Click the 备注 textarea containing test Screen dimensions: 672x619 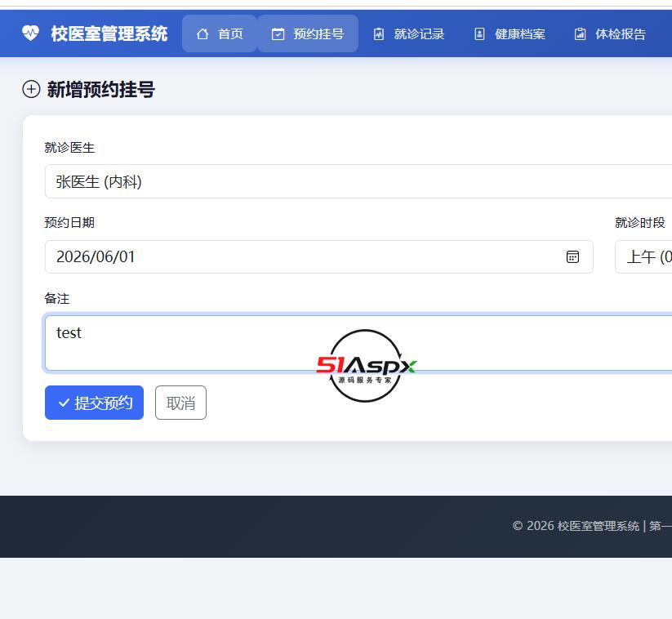(x=358, y=343)
